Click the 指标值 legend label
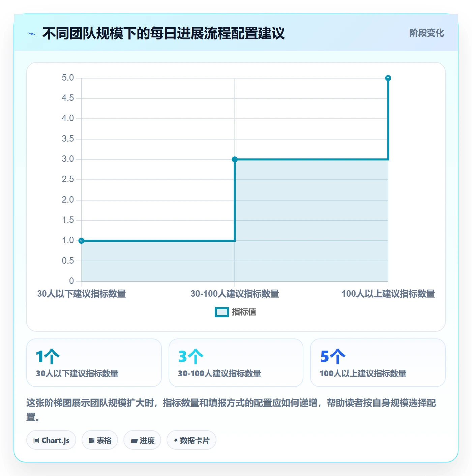 [x=244, y=312]
